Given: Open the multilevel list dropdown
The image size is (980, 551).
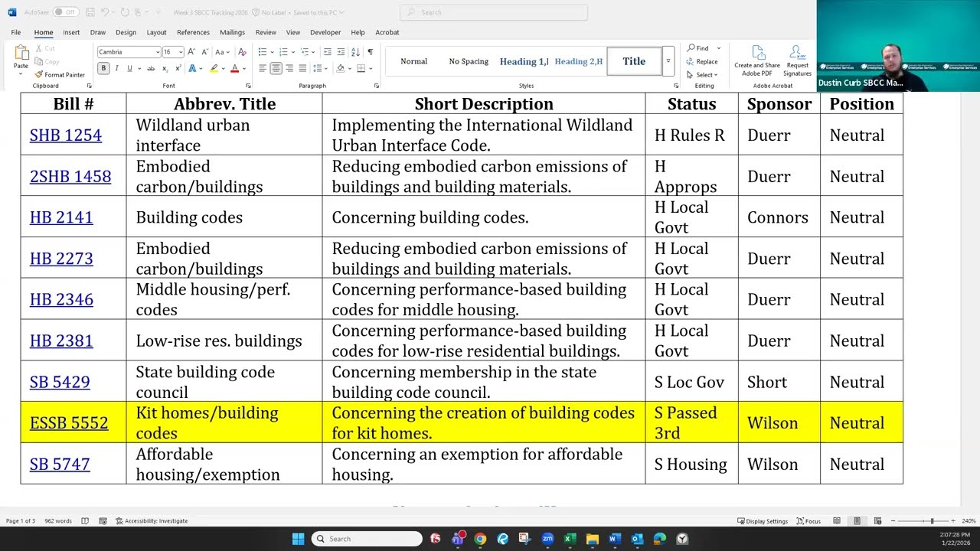Looking at the screenshot, I should tap(313, 52).
